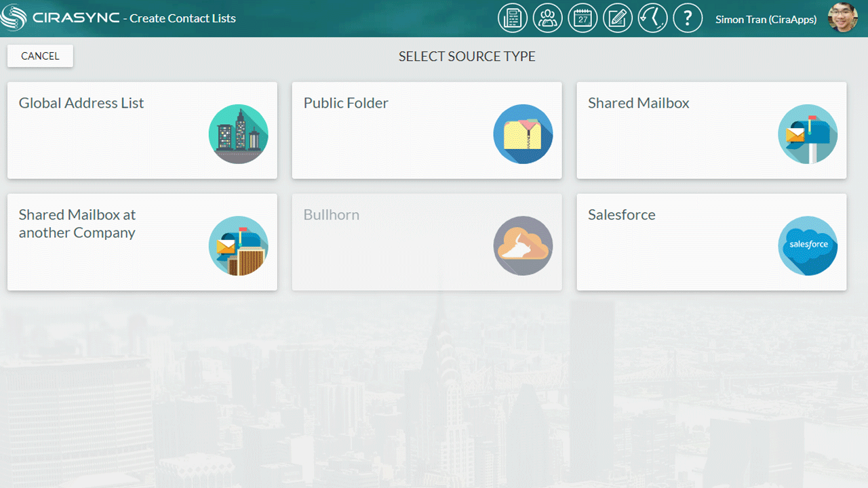Click the Public Folder yellow folder icon
868x488 pixels.
[x=523, y=134]
